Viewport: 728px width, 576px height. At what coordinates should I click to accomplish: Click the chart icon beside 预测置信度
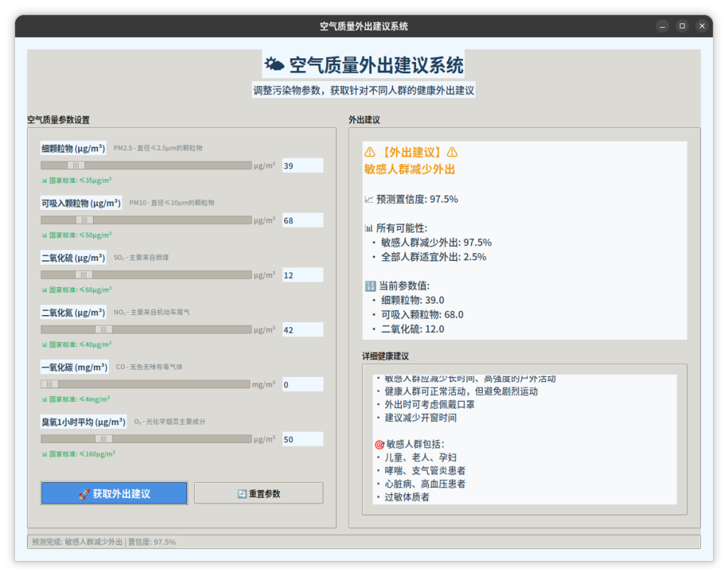pos(369,199)
